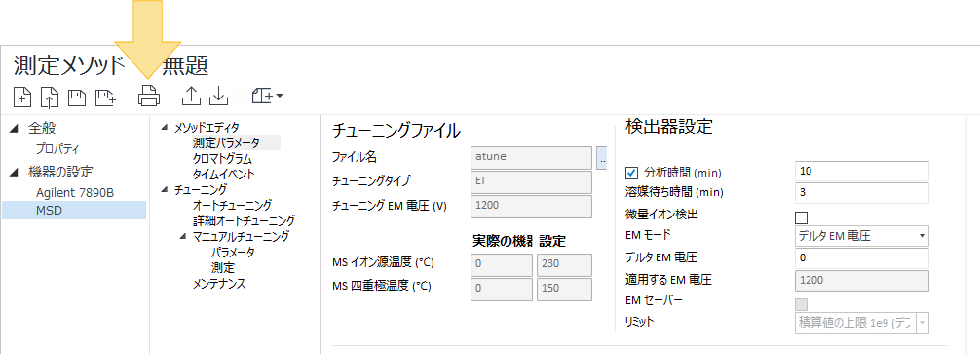Screen dimensions: 980x354
Task: Create a new method with the new-file icon
Action: pyautogui.click(x=21, y=97)
